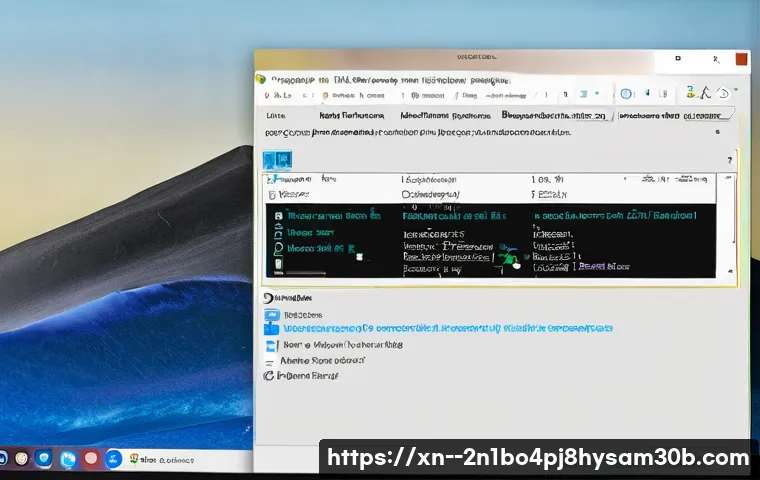Viewport: 760px width, 480px height.
Task: Click the circular refresh icon on the last list entry
Action: click(x=268, y=376)
